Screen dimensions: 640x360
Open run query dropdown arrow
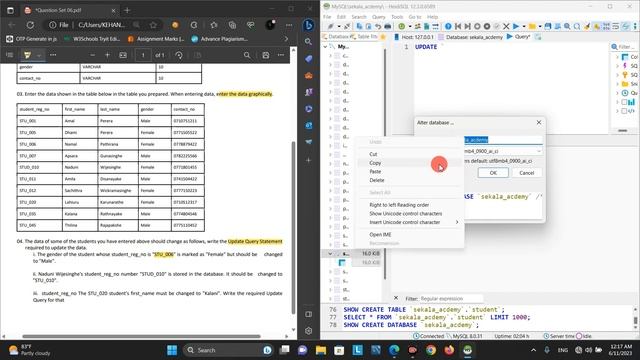pos(524,27)
